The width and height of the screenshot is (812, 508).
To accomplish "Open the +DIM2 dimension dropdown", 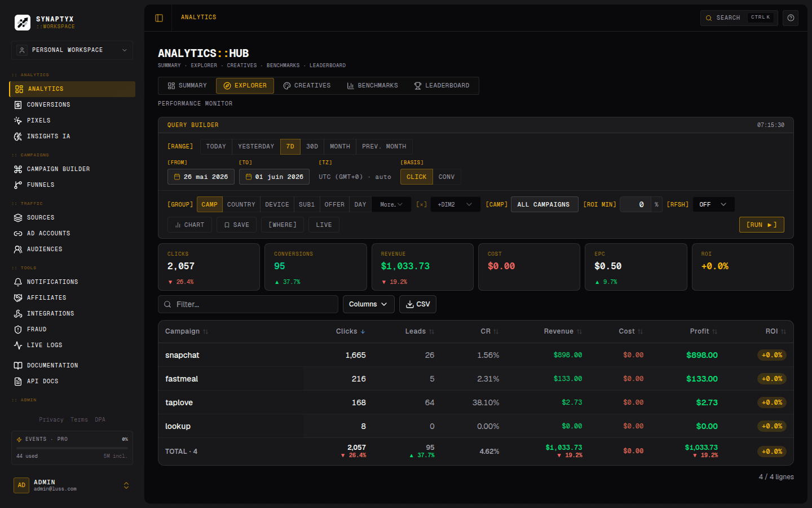I will [455, 204].
